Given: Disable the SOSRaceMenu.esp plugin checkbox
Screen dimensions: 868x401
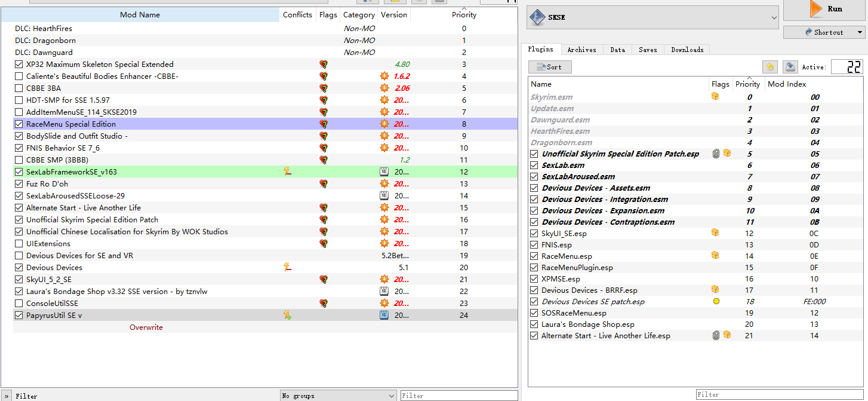Looking at the screenshot, I should pyautogui.click(x=534, y=313).
